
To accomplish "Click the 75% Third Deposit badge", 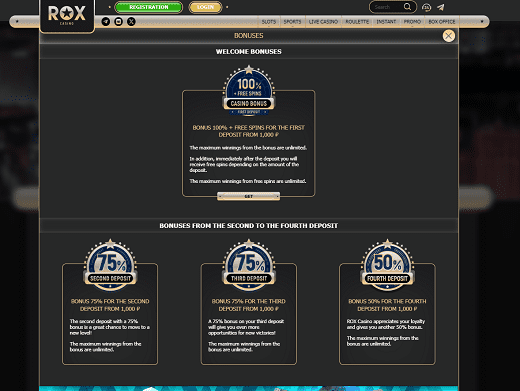I will [249, 264].
